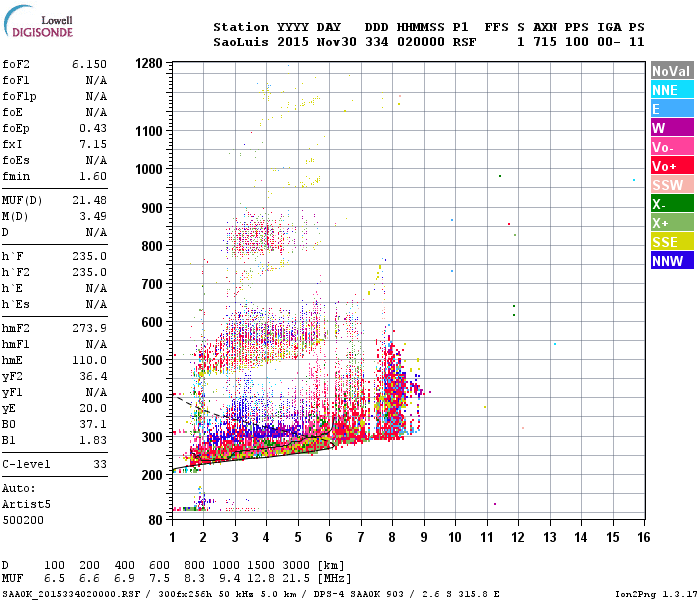Click the Artist5 auto-scaling label
700x600 pixels.
click(x=26, y=504)
